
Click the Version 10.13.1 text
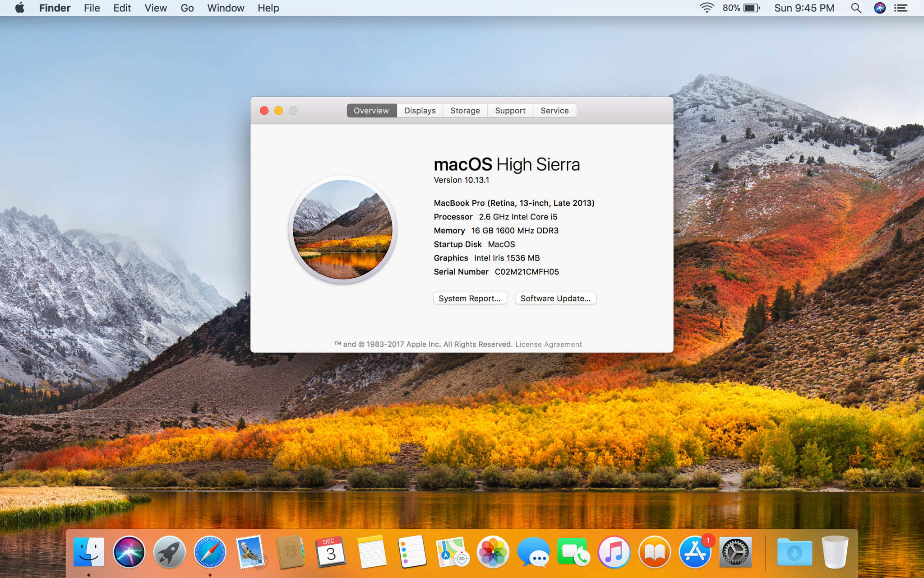click(461, 180)
